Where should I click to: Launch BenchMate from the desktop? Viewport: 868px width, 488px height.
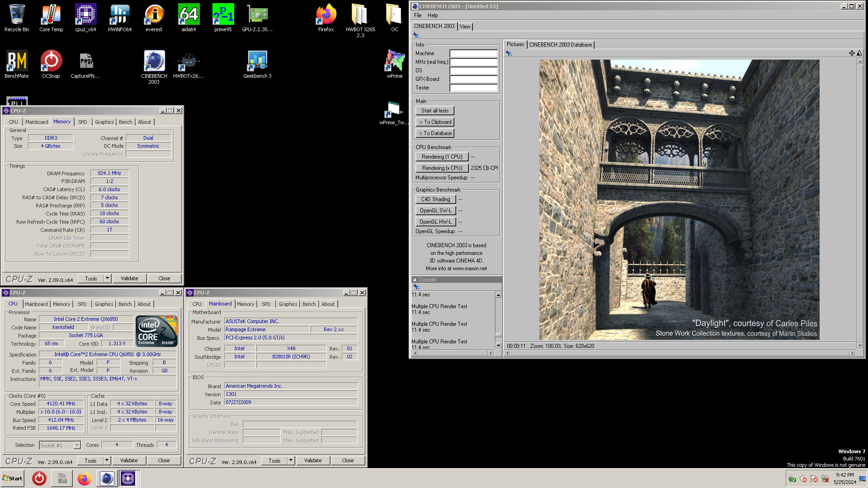point(17,64)
